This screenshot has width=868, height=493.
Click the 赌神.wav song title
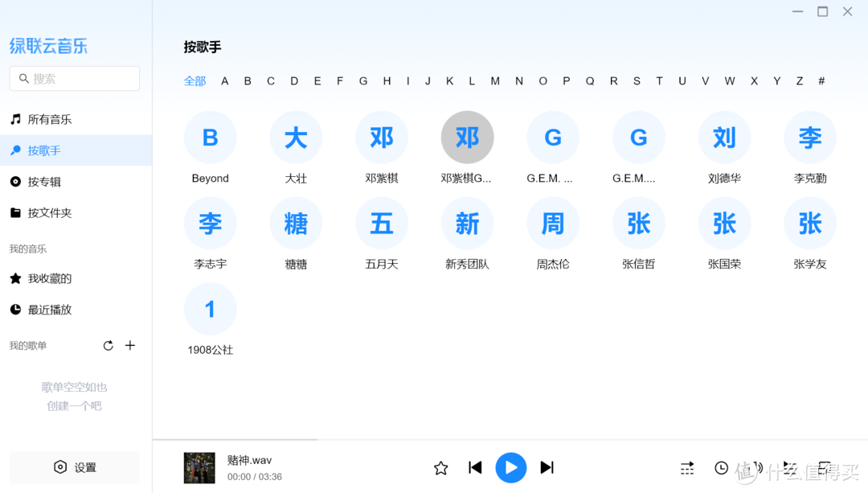(249, 460)
